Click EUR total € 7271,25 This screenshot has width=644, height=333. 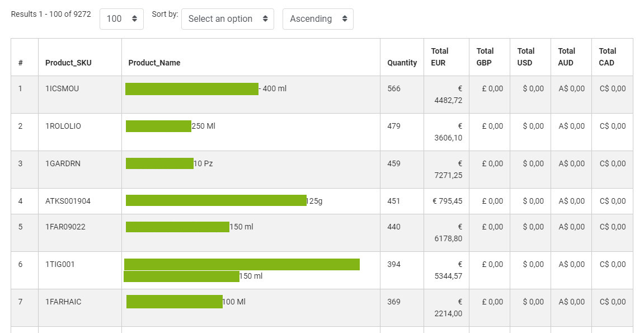pos(448,169)
